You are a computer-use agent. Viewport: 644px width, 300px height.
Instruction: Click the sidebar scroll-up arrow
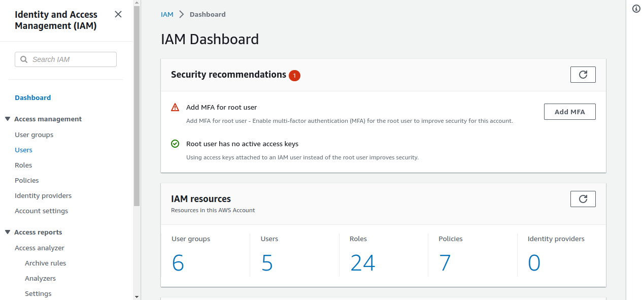tap(137, 3)
